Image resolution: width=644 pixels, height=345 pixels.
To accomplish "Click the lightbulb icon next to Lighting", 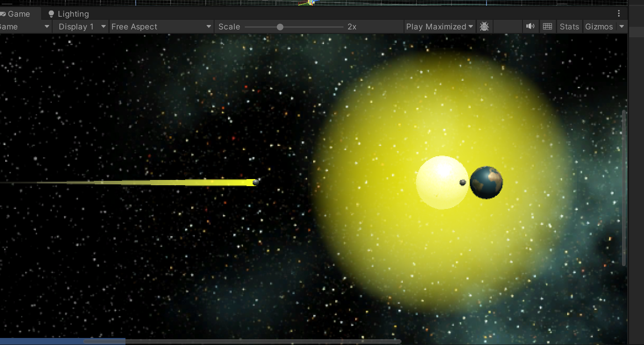I will point(52,14).
